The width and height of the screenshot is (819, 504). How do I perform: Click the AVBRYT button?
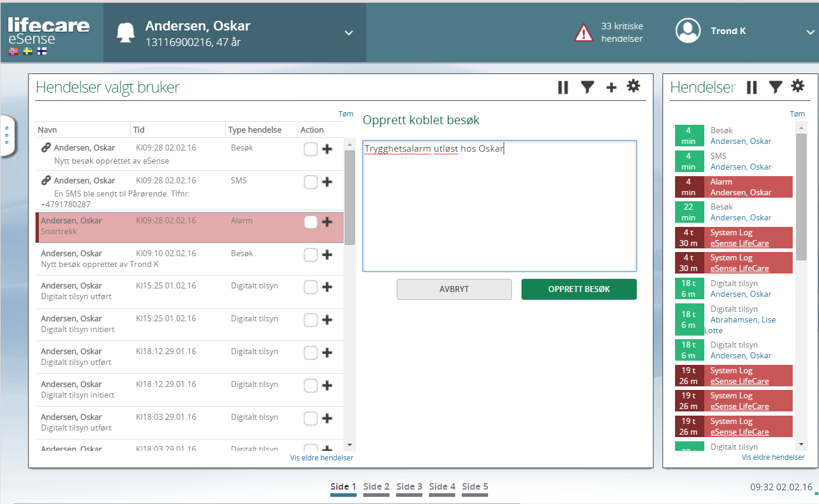point(454,289)
